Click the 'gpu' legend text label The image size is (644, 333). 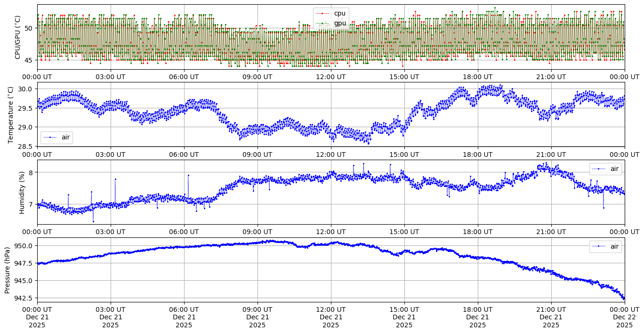point(340,23)
